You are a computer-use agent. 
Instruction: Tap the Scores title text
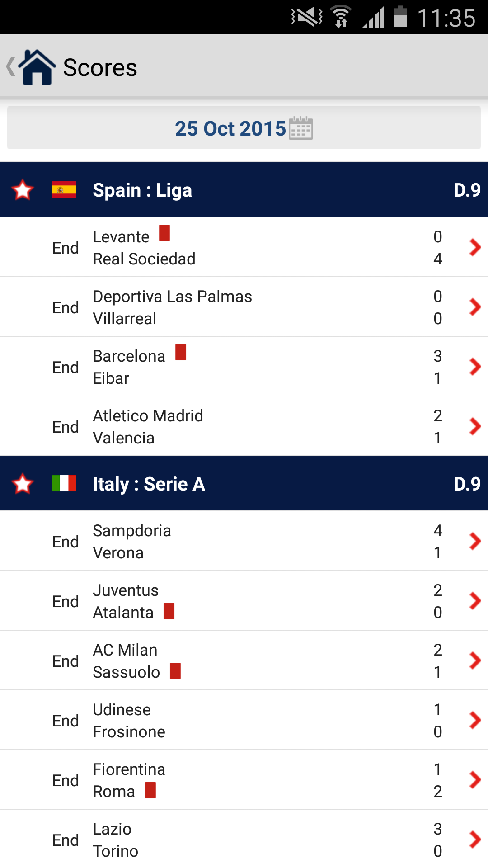coord(100,68)
